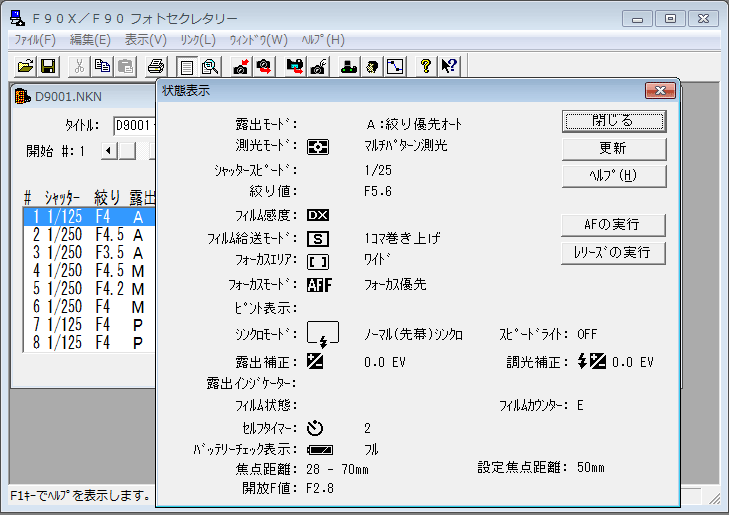Click the magnifier detail view icon
Image resolution: width=729 pixels, height=515 pixels.
pos(210,67)
